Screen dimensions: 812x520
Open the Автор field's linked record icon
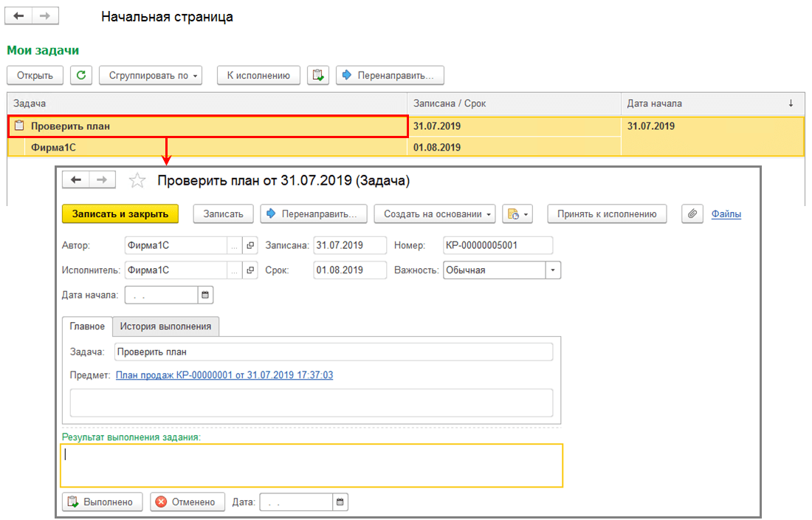[251, 245]
